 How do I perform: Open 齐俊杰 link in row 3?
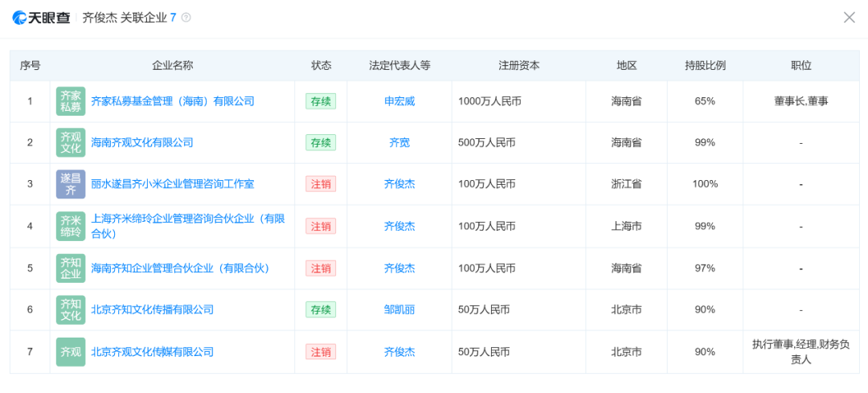tap(399, 184)
